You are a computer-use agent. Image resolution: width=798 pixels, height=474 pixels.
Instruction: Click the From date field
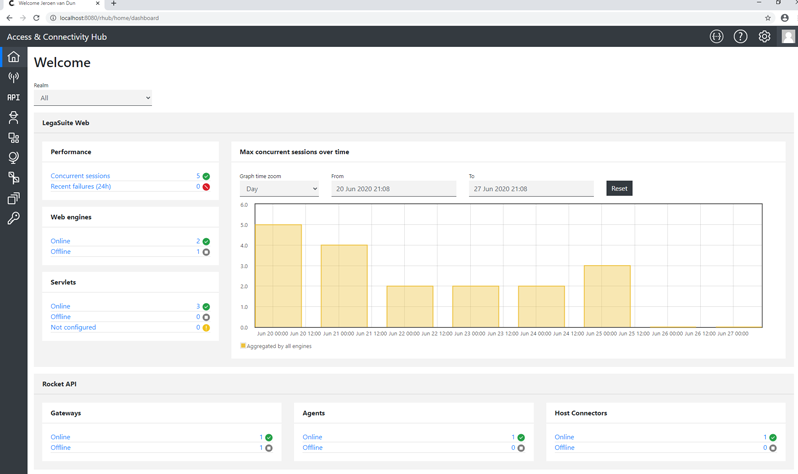[393, 189]
